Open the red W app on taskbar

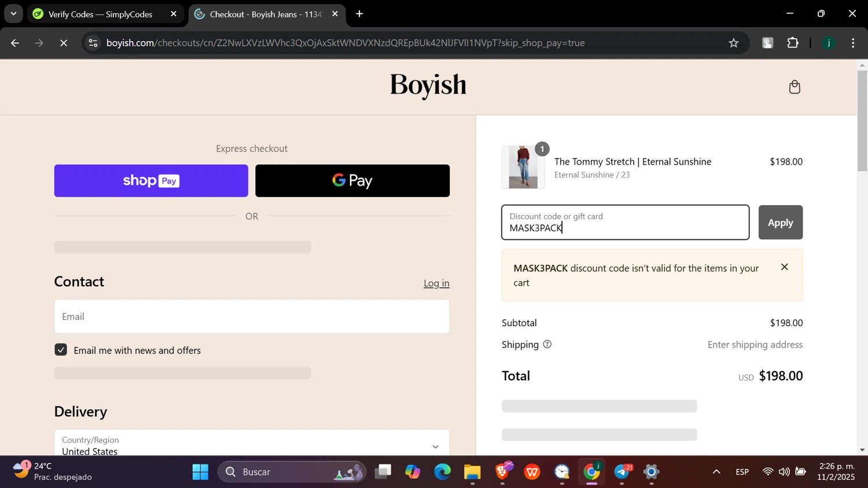[x=532, y=472]
